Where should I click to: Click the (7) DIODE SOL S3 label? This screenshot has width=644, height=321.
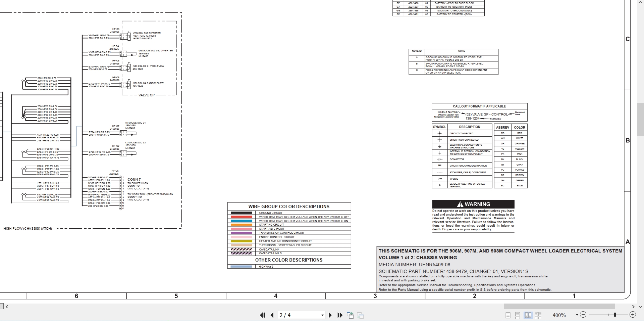[136, 143]
